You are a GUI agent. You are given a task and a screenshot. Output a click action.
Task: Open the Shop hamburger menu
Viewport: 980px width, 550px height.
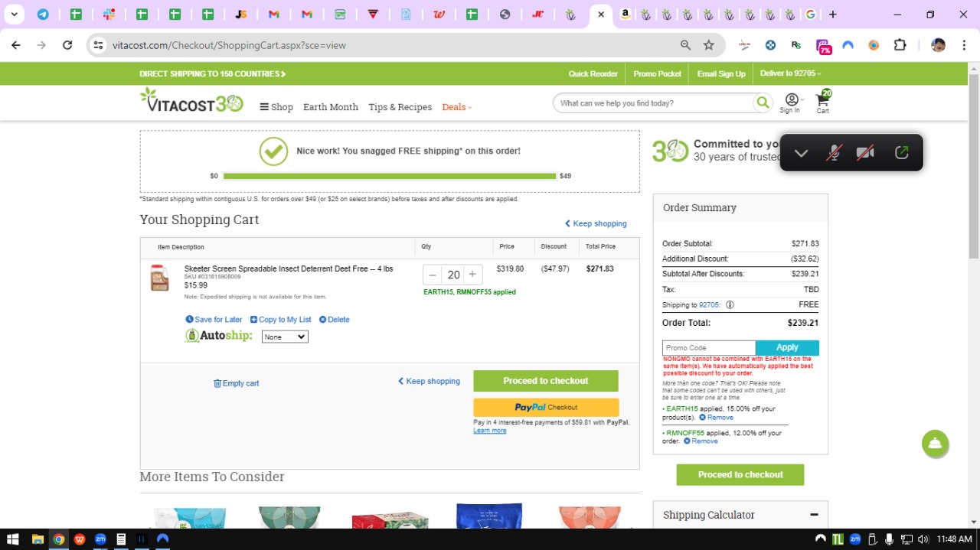coord(276,107)
